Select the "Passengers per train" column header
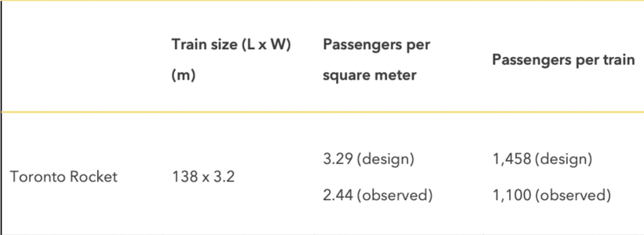The width and height of the screenshot is (644, 235). [x=563, y=60]
